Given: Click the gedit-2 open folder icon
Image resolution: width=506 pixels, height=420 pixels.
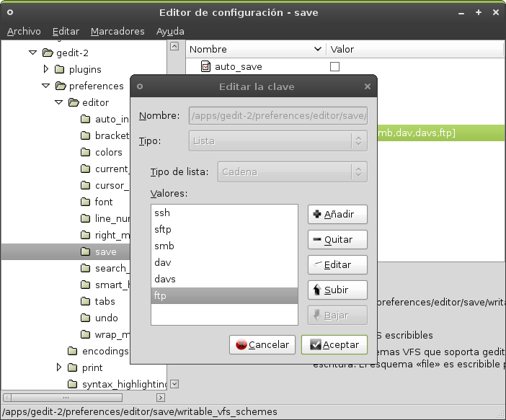Looking at the screenshot, I should 48,53.
